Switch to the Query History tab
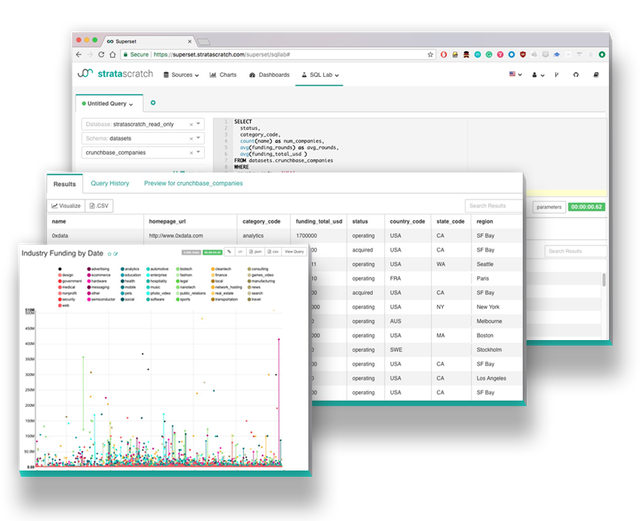Viewport: 640px width, 521px height. [x=110, y=183]
